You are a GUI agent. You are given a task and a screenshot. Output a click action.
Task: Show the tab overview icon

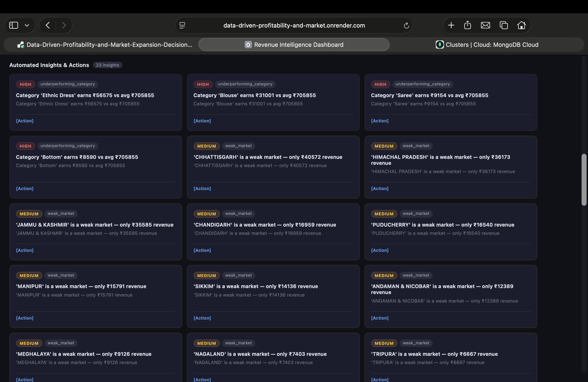(504, 25)
